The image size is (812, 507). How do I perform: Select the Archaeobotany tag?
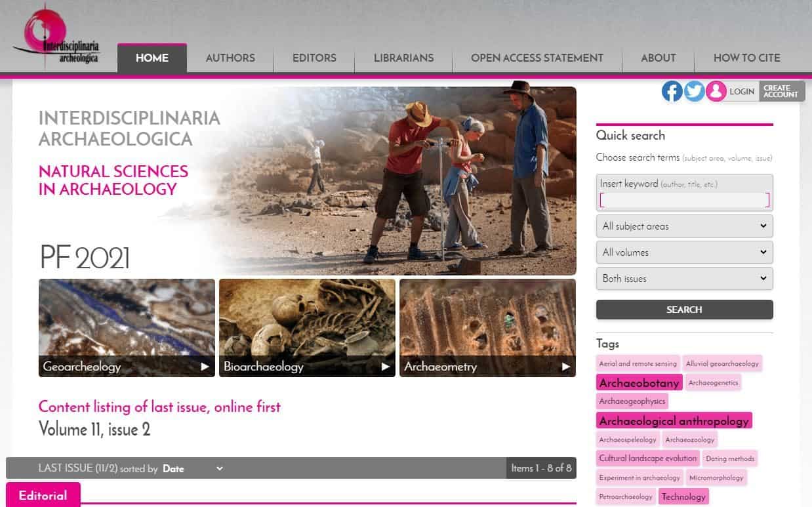pos(639,382)
